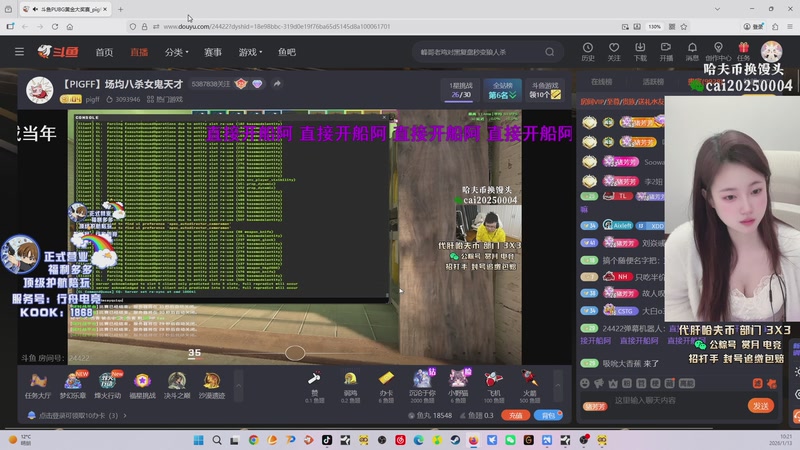This screenshot has height=450, width=800.
Task: Open 沙漠遗迹 activity
Action: click(212, 386)
